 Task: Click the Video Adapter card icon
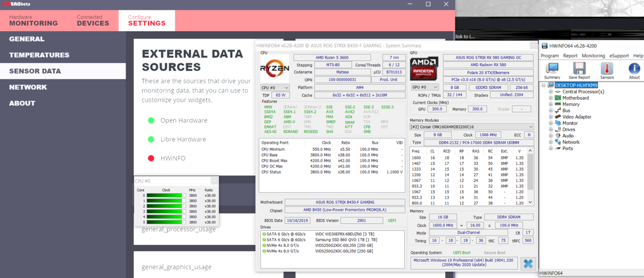558,117
